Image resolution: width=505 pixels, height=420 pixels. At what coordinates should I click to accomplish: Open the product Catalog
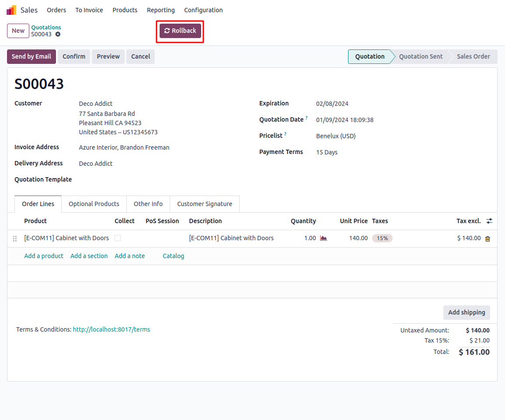[x=173, y=256]
